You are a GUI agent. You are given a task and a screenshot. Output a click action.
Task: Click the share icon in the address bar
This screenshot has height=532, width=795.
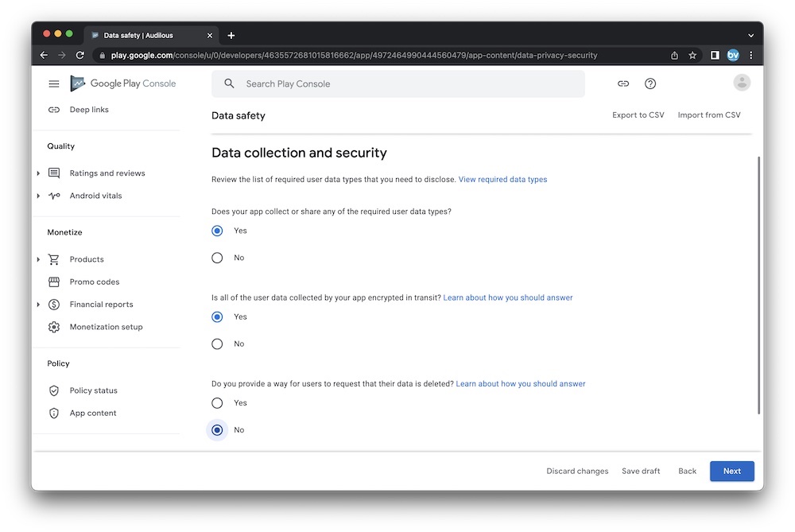pyautogui.click(x=674, y=56)
